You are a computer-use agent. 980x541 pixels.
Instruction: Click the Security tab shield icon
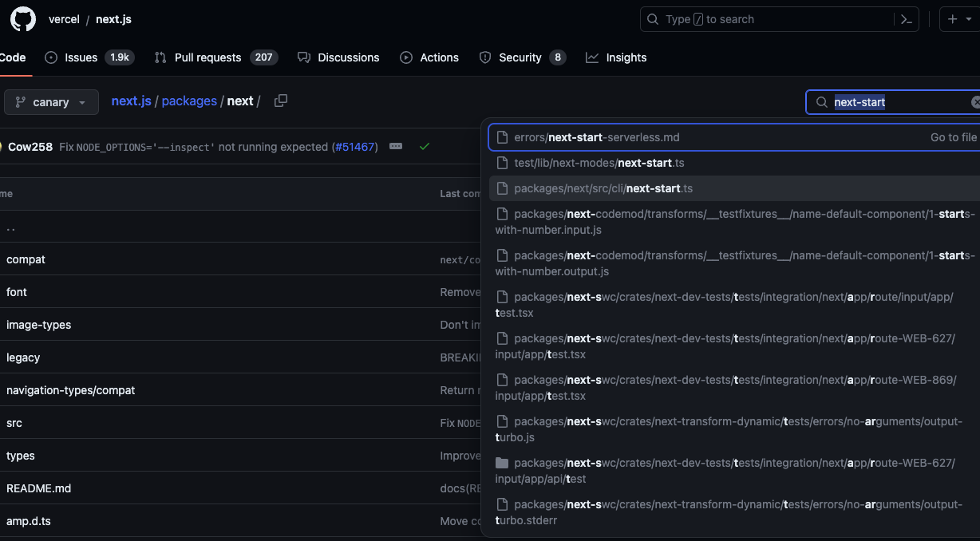coord(485,57)
